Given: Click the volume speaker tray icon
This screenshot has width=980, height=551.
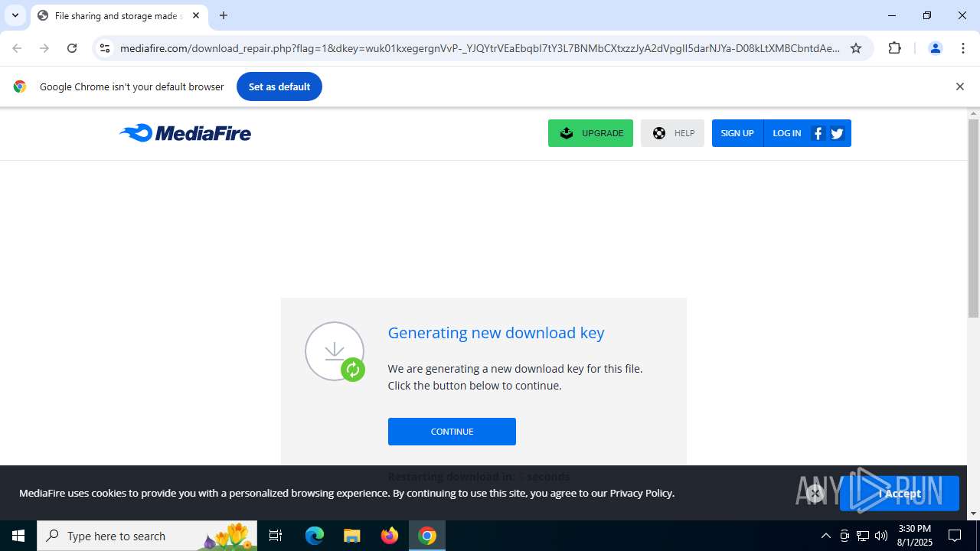Looking at the screenshot, I should [x=881, y=536].
